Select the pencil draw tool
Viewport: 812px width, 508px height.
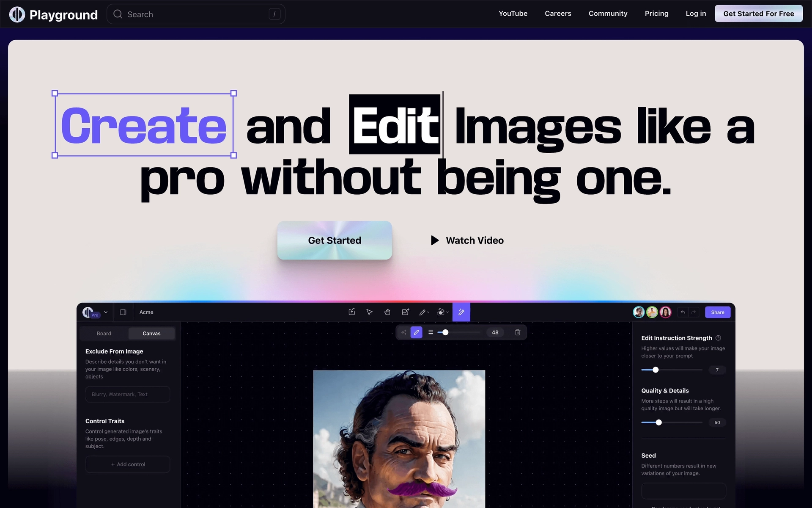point(422,312)
